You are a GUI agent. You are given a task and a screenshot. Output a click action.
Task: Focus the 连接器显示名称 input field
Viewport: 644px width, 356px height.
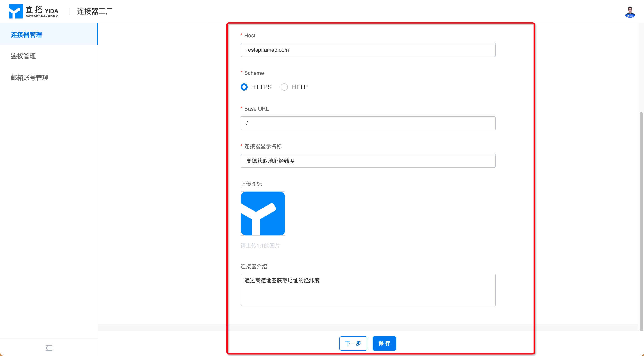point(368,161)
